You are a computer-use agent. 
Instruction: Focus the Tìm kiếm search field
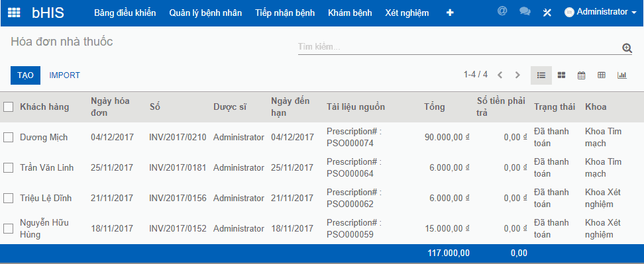coord(460,47)
